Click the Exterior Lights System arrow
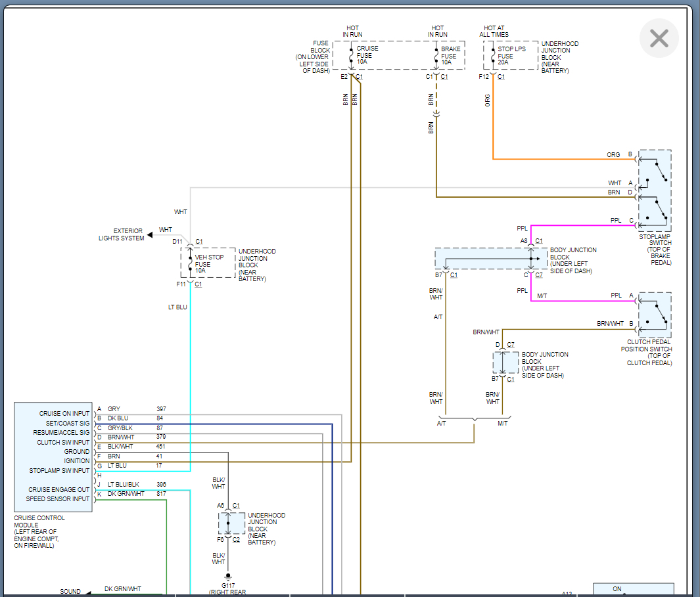The height and width of the screenshot is (597, 700). tap(151, 234)
